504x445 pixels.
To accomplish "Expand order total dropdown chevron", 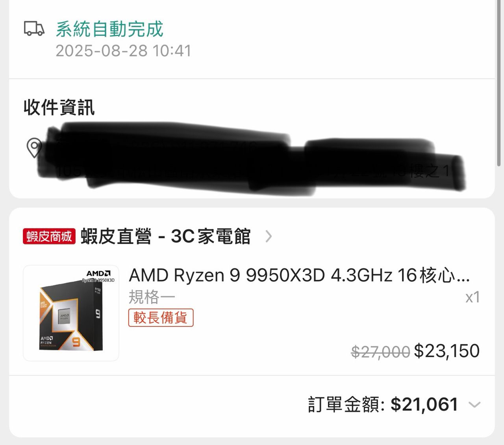I will 474,405.
